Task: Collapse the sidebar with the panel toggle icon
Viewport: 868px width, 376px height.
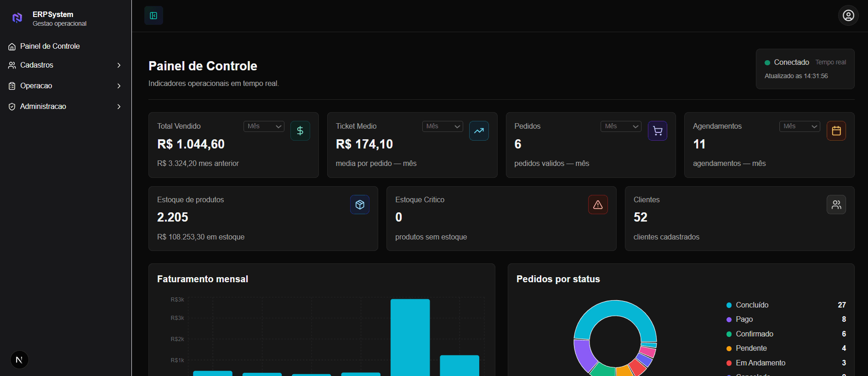Action: pos(153,16)
